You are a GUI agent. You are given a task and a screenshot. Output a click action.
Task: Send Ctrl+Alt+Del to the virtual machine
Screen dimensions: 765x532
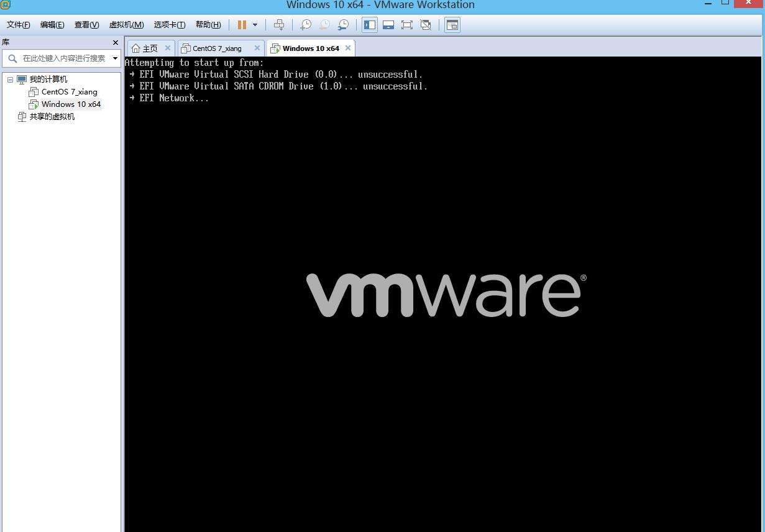279,25
